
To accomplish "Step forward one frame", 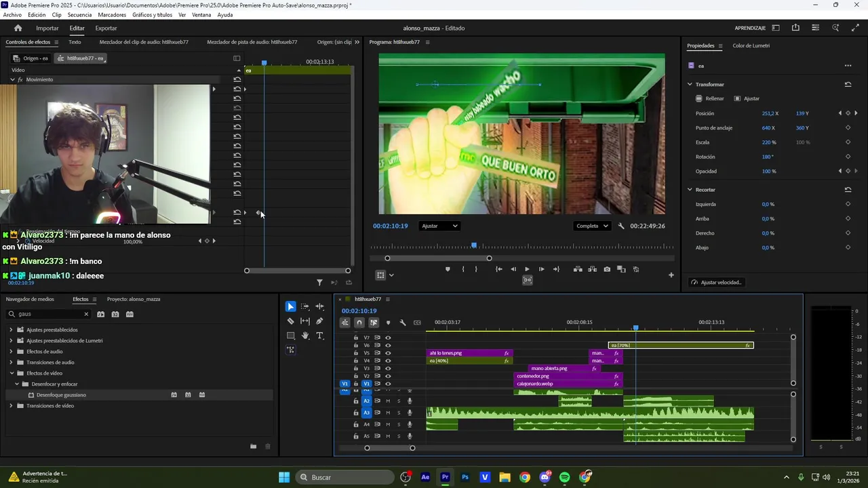I will [x=541, y=269].
